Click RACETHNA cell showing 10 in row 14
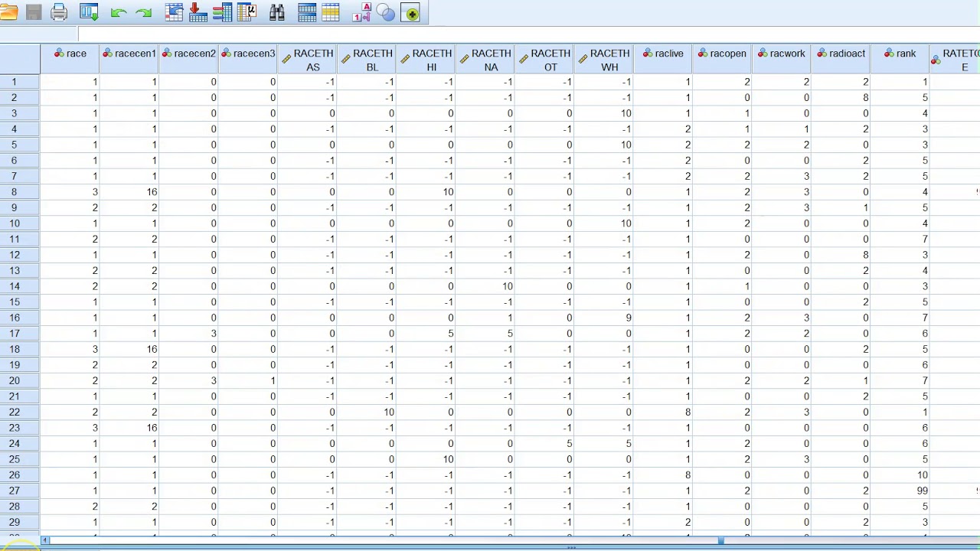980x551 pixels. click(485, 286)
